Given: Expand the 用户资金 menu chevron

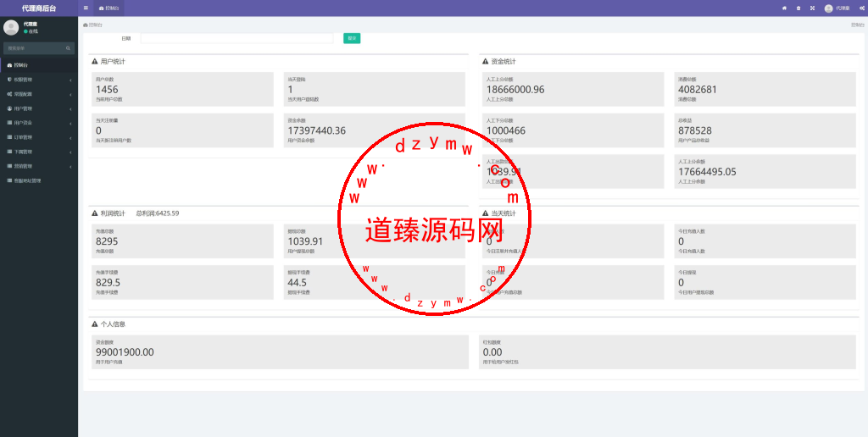Looking at the screenshot, I should [71, 124].
